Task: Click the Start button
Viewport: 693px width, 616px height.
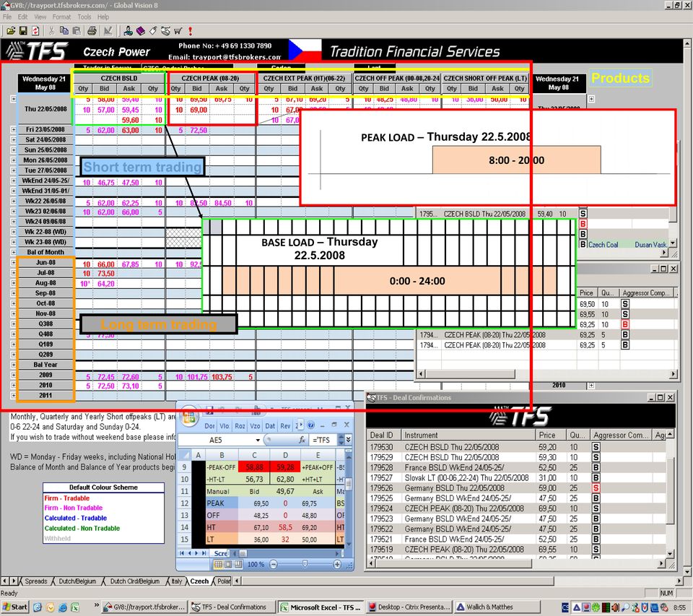Action: click(x=15, y=607)
